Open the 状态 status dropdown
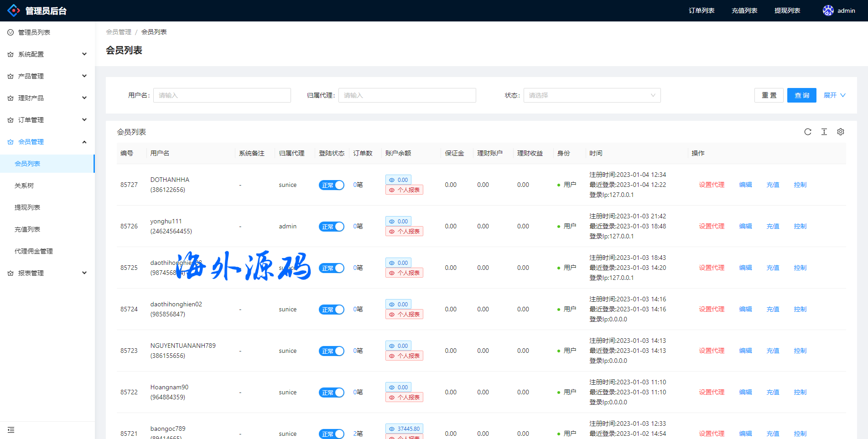Screen dimensions: 868x439 click(592, 95)
